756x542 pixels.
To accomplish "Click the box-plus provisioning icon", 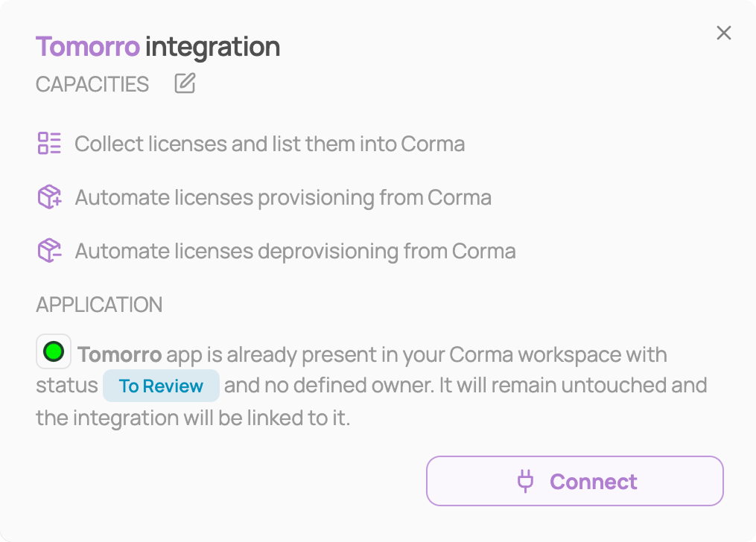I will click(x=49, y=197).
